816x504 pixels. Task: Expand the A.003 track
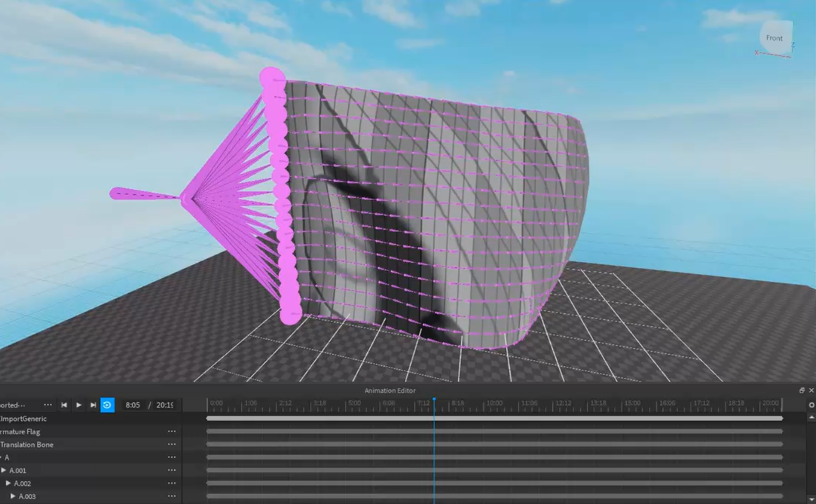[14, 496]
